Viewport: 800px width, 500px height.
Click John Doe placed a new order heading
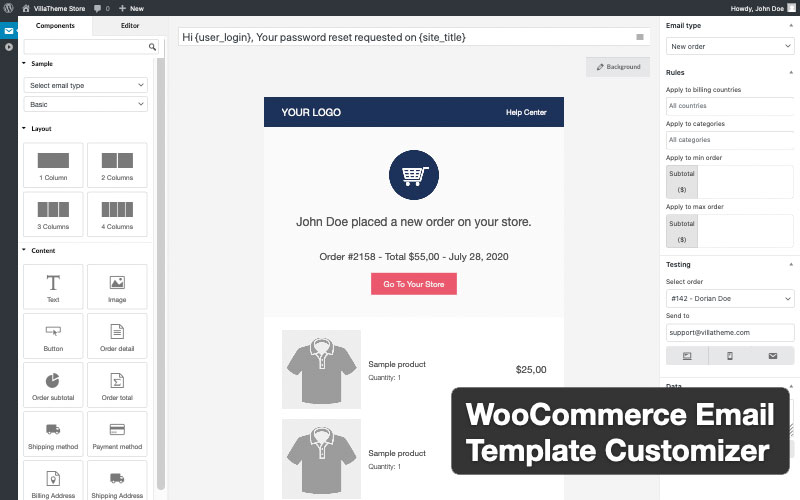[414, 222]
